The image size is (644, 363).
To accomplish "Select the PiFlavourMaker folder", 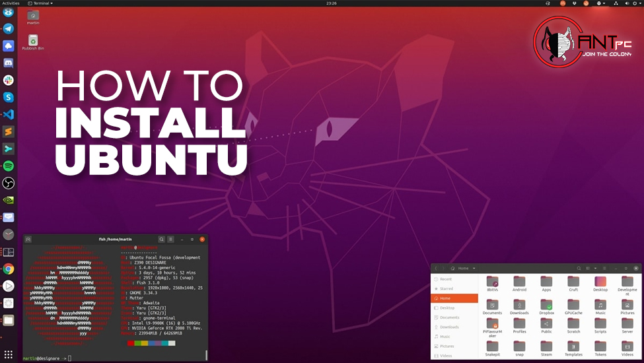I will [x=493, y=328].
